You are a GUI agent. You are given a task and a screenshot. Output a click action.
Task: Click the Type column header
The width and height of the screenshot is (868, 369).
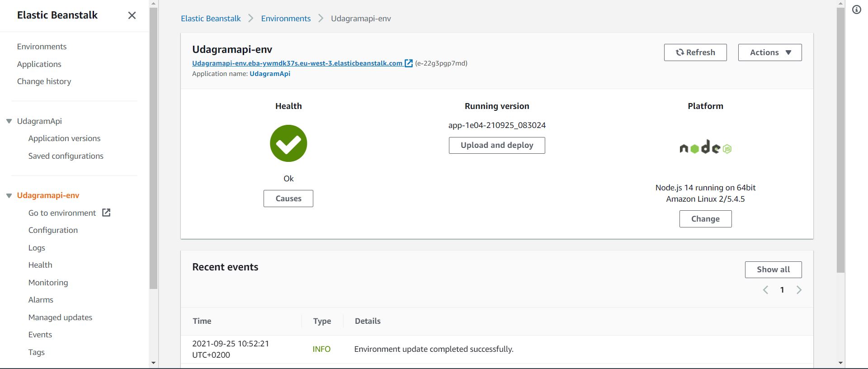pos(322,321)
